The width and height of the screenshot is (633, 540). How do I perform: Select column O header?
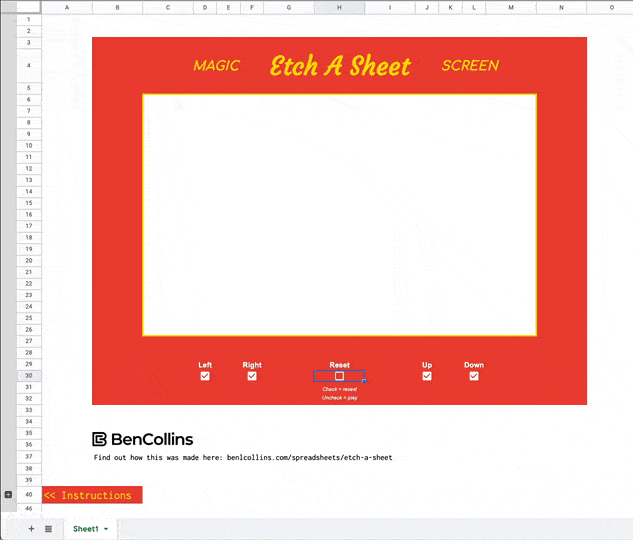coord(610,7)
